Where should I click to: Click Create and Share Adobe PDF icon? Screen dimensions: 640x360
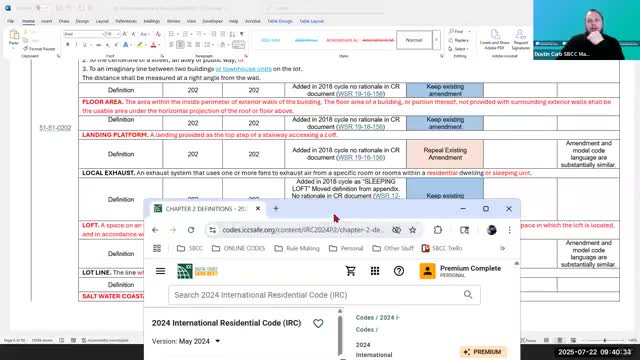coord(495,39)
